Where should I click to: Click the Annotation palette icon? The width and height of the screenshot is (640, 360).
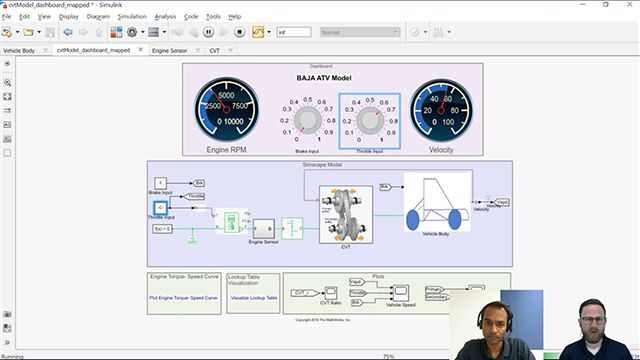[7, 125]
